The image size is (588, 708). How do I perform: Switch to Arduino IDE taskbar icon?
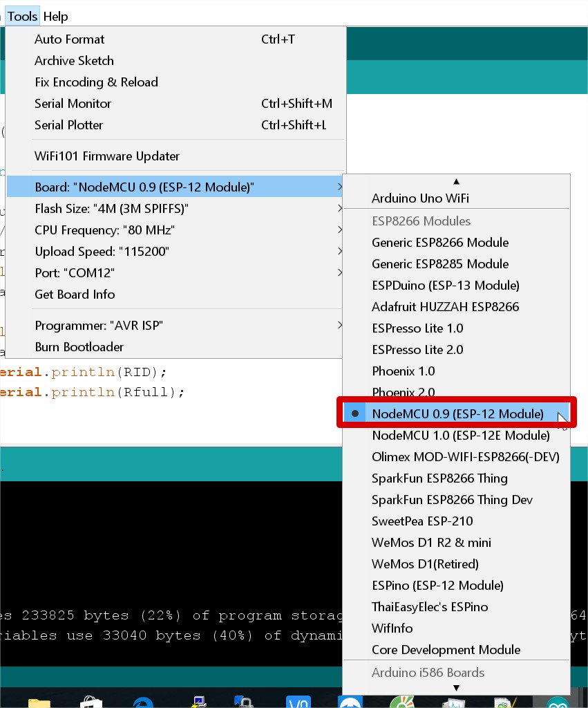click(x=558, y=702)
